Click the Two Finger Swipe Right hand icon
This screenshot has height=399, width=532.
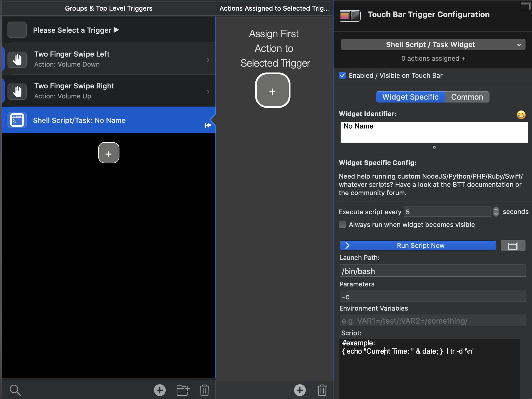click(x=17, y=91)
